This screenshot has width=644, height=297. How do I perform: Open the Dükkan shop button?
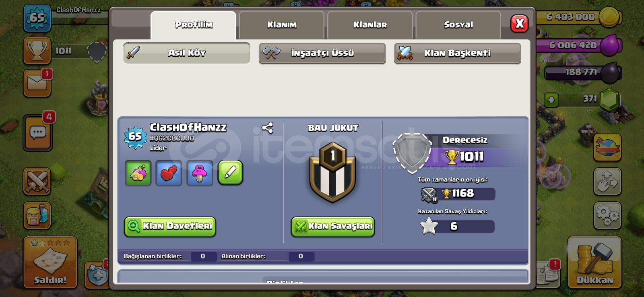pyautogui.click(x=594, y=262)
